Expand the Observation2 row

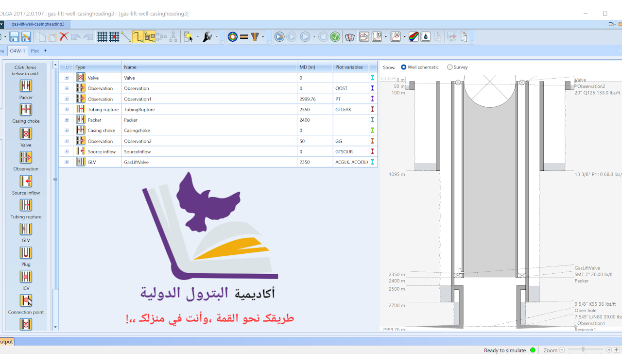(x=67, y=141)
